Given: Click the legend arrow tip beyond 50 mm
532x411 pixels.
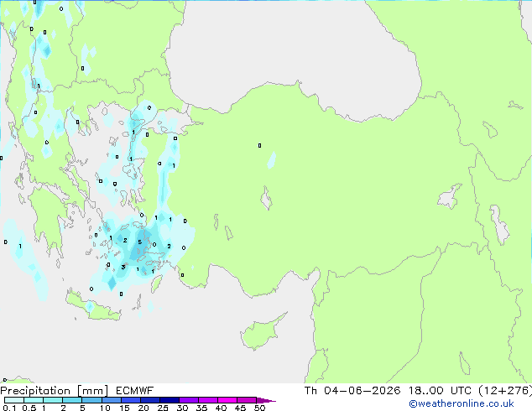Looking at the screenshot, I should pos(266,400).
